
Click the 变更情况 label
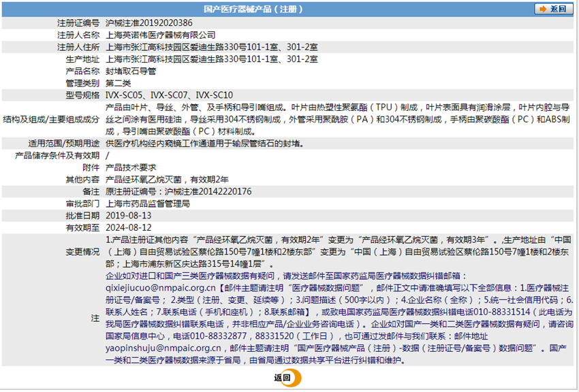(x=82, y=252)
